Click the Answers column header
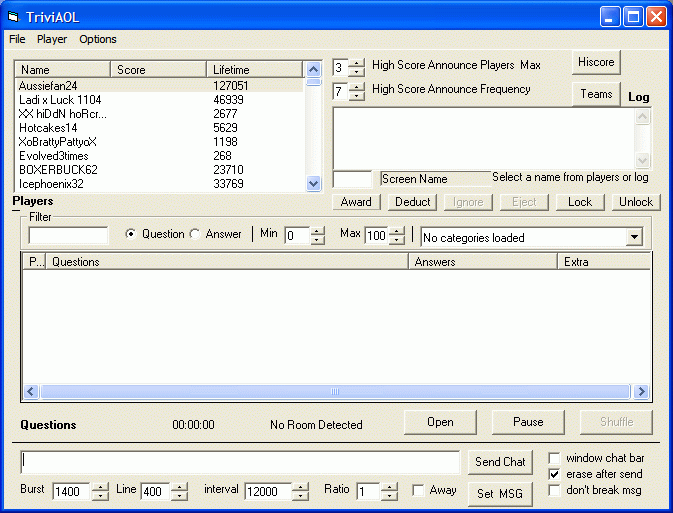 pos(482,262)
